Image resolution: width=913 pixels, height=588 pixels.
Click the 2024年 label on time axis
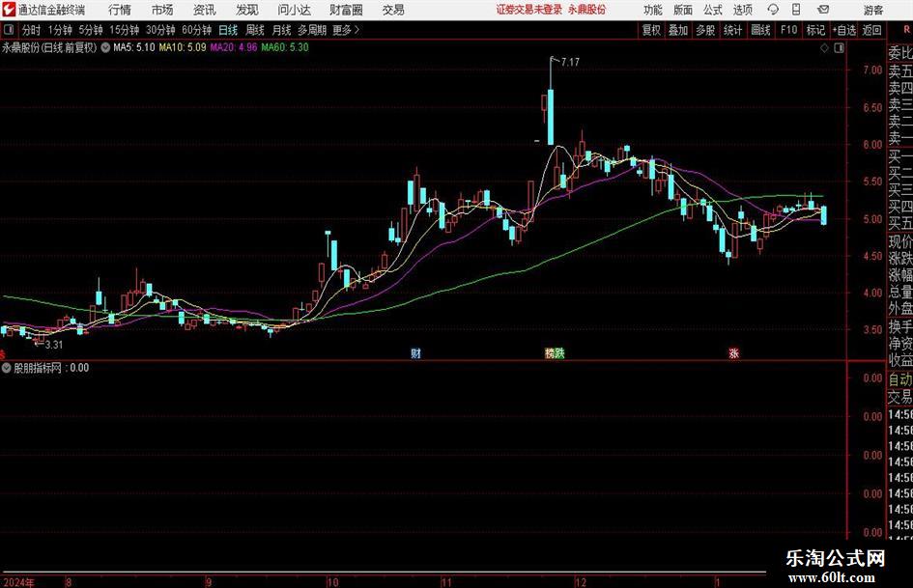(x=18, y=582)
